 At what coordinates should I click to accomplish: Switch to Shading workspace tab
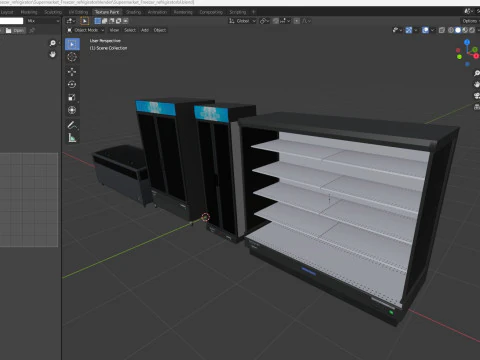133,12
